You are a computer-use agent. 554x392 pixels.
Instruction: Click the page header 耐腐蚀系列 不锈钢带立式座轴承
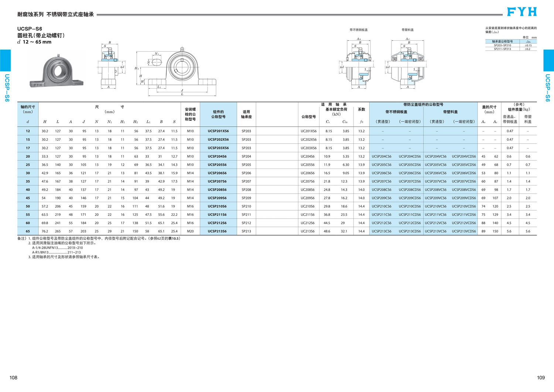coord(56,14)
